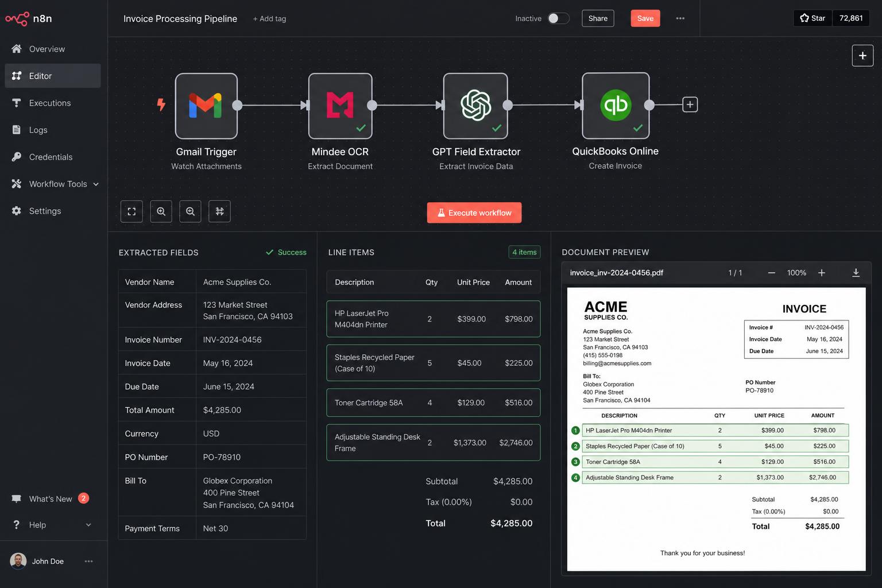Expand the Workflow Tools chevron
Screen dimensions: 882x588
[x=96, y=184]
